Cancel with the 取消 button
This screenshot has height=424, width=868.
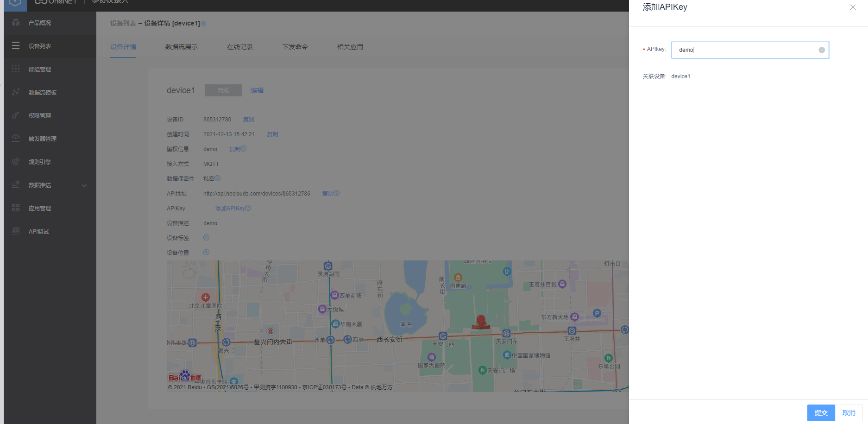click(849, 413)
